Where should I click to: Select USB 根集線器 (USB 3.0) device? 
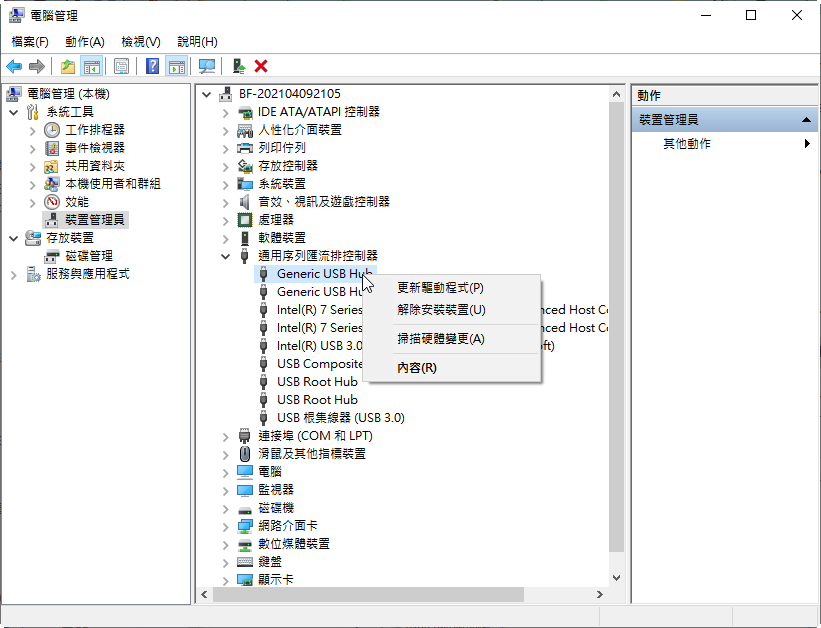(x=341, y=418)
